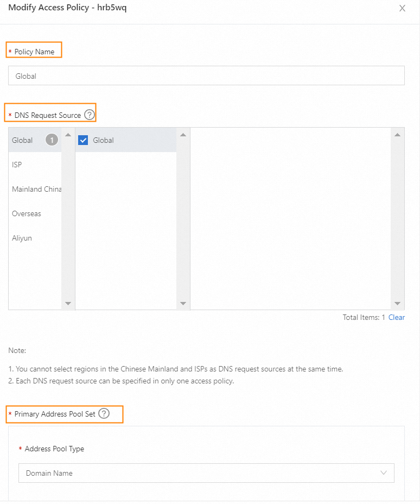Uncheck the Global checkbox
This screenshot has width=420, height=504.
83,140
